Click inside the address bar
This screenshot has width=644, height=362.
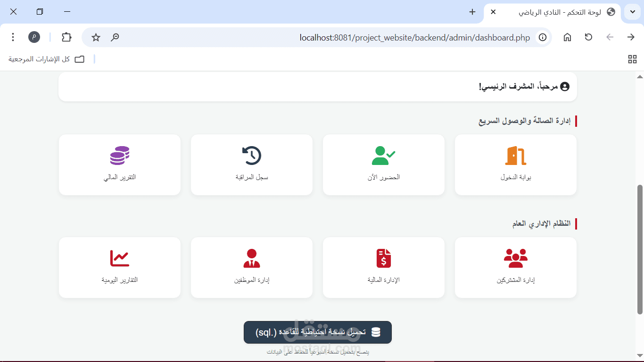click(415, 37)
